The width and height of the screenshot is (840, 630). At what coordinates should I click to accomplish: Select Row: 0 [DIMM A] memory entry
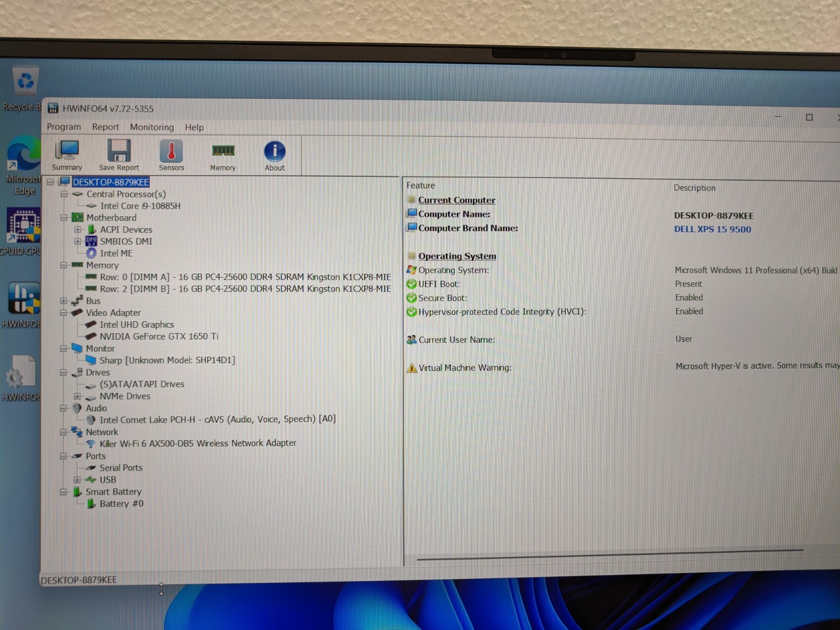(x=245, y=277)
